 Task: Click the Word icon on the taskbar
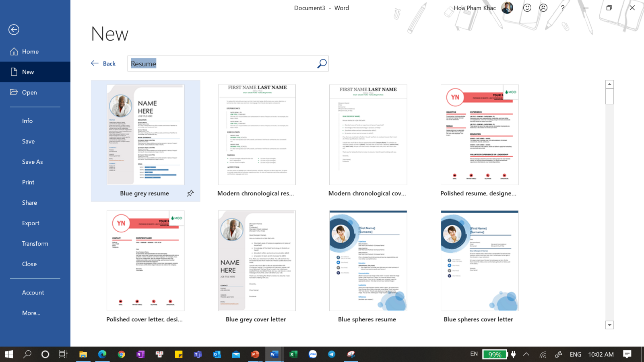274,354
